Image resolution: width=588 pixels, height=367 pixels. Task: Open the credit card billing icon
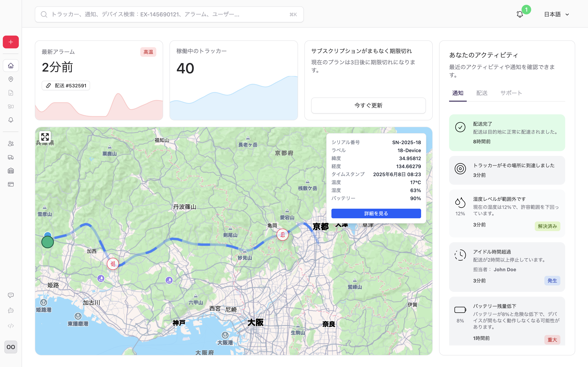pyautogui.click(x=11, y=184)
